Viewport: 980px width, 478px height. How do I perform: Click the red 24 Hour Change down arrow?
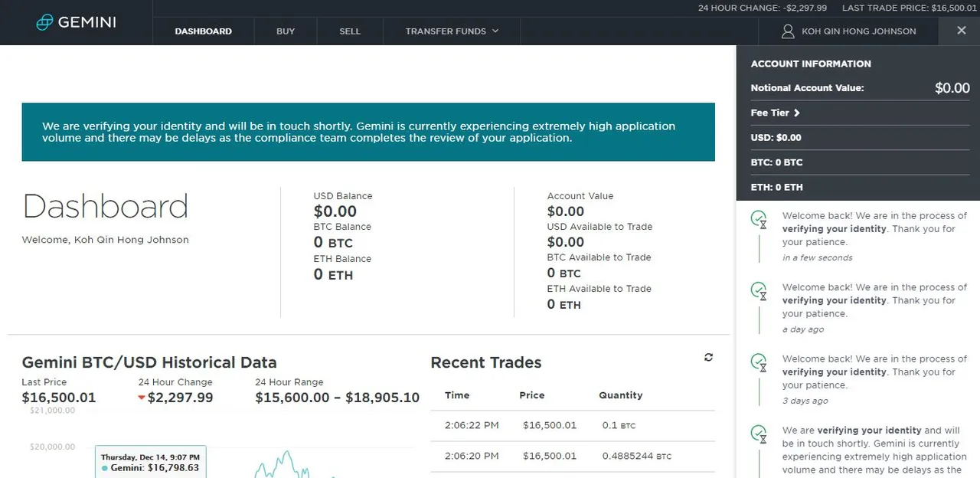pos(142,398)
